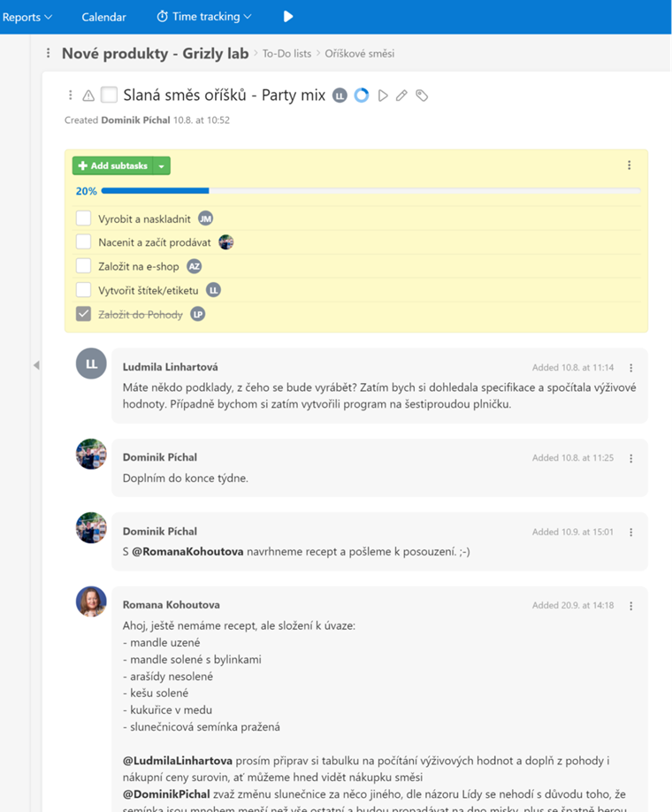Check the Vyrobit a naskladnit subtask

(83, 218)
